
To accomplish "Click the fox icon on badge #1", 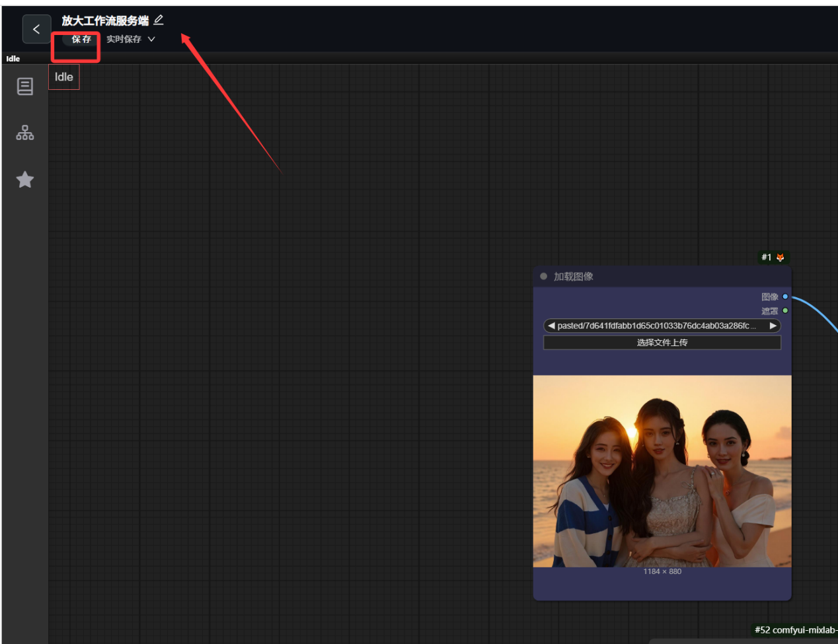I will coord(780,258).
